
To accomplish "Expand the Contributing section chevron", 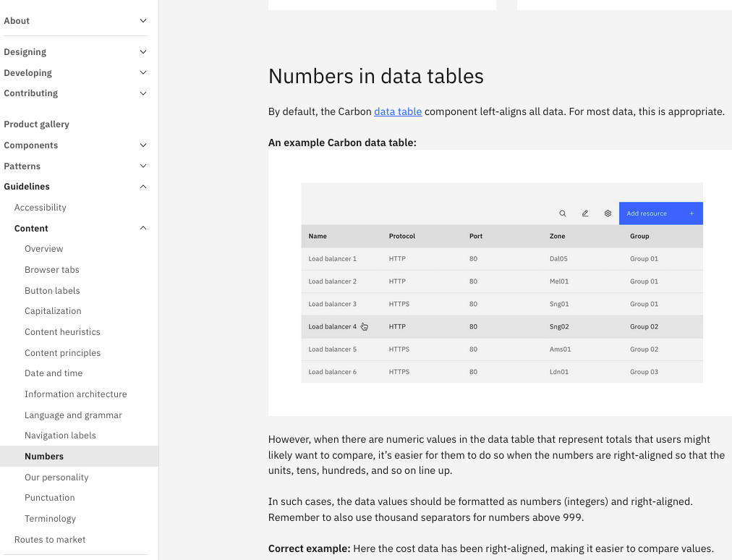I will pyautogui.click(x=143, y=93).
